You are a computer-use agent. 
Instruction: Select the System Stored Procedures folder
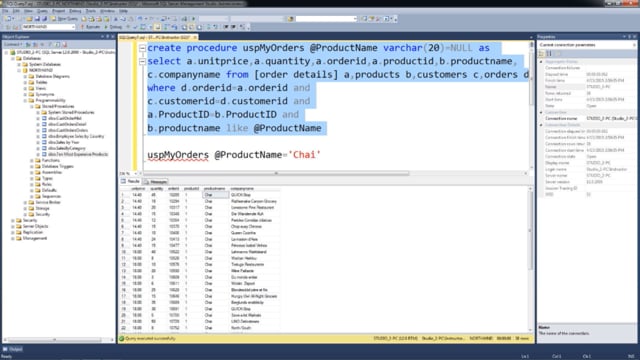71,112
